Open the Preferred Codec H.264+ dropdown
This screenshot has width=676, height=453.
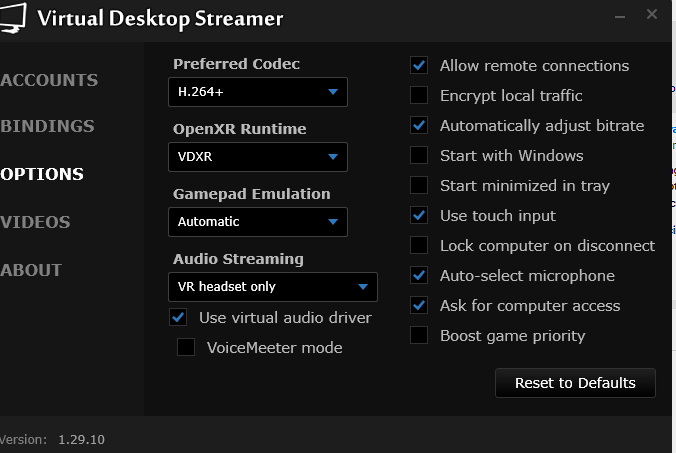[x=258, y=92]
